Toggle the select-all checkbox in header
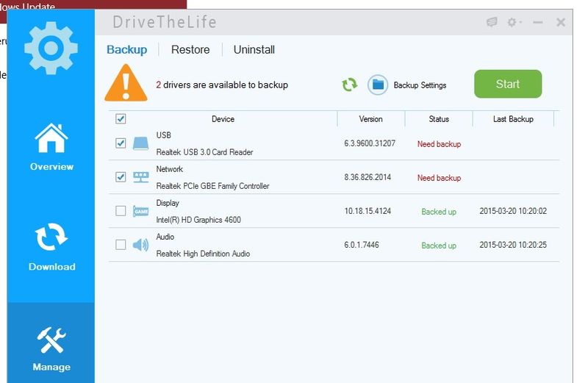This screenshot has width=588, height=383. pos(121,118)
